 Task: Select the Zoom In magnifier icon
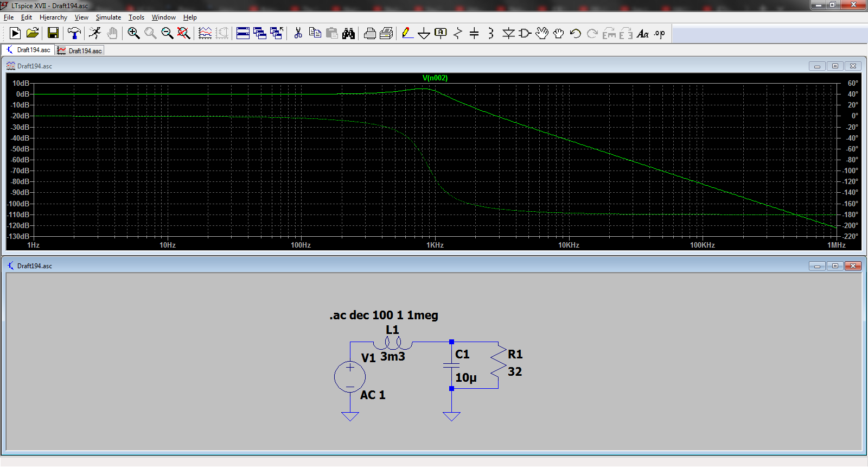[x=133, y=33]
